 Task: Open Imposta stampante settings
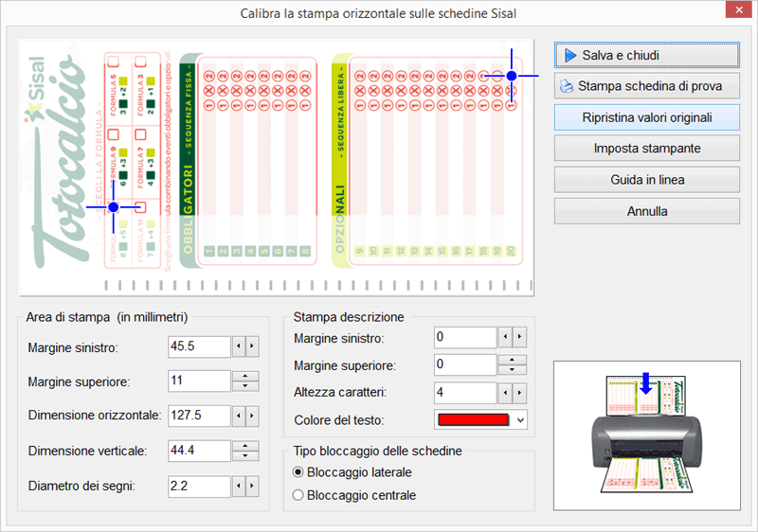coord(646,149)
